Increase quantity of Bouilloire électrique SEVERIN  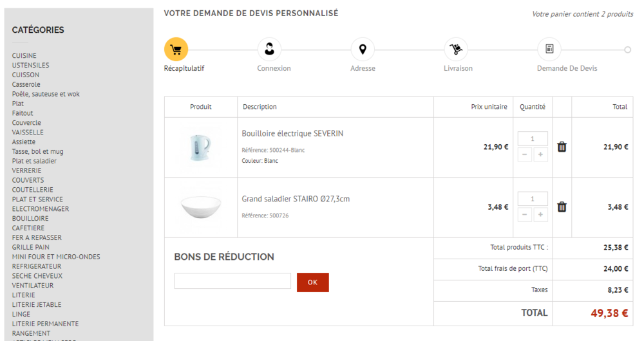click(540, 154)
